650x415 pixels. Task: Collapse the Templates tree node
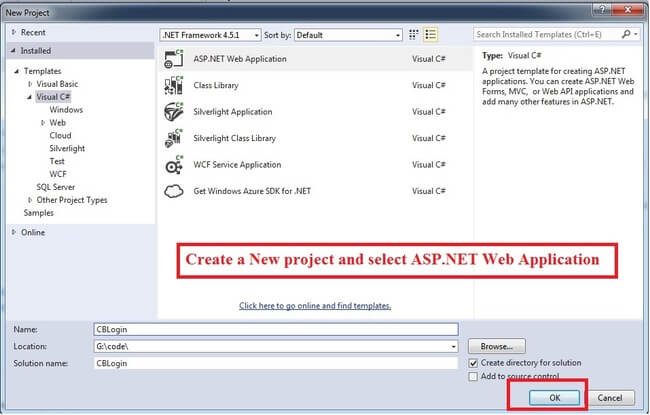tap(17, 71)
